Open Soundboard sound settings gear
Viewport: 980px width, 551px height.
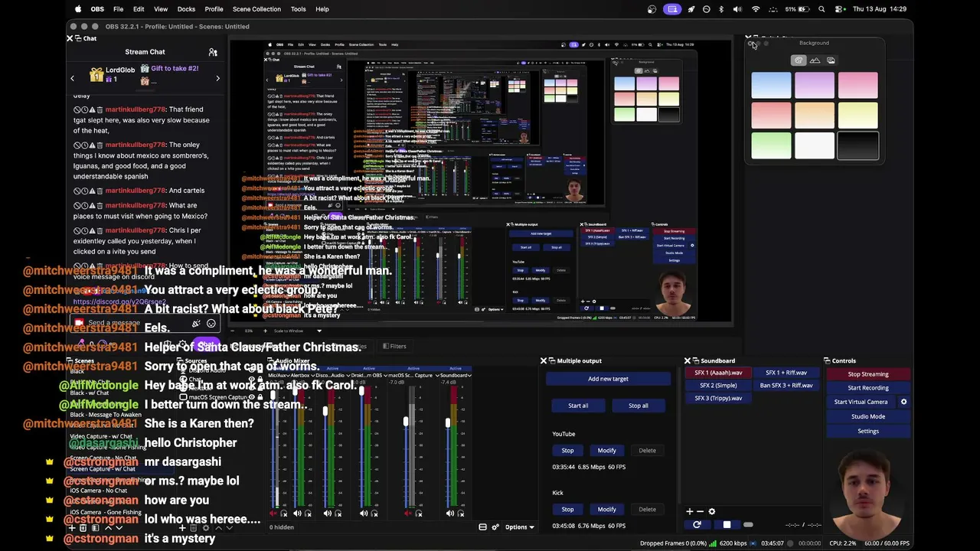coord(711,512)
